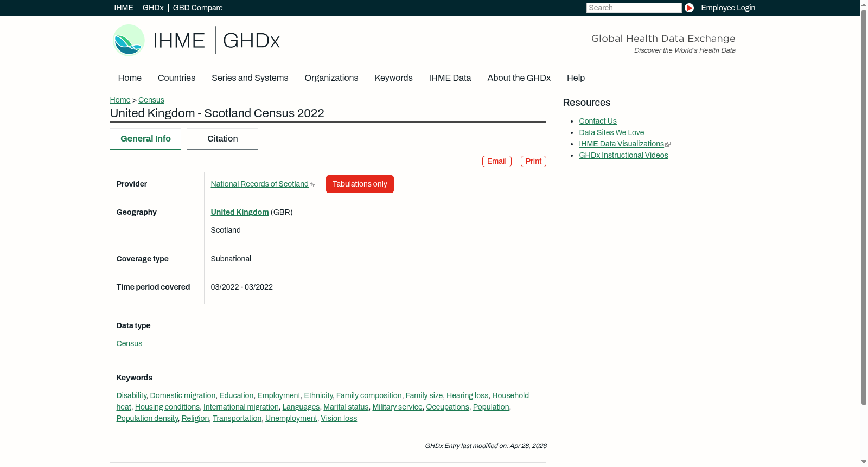
Task: Open the Help menu item
Action: tap(576, 78)
